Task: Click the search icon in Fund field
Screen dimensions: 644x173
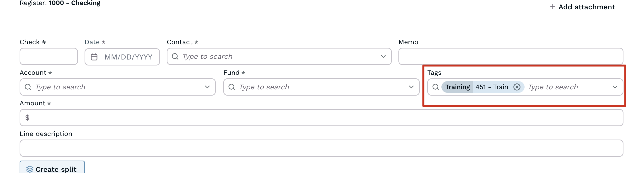Action: [232, 87]
